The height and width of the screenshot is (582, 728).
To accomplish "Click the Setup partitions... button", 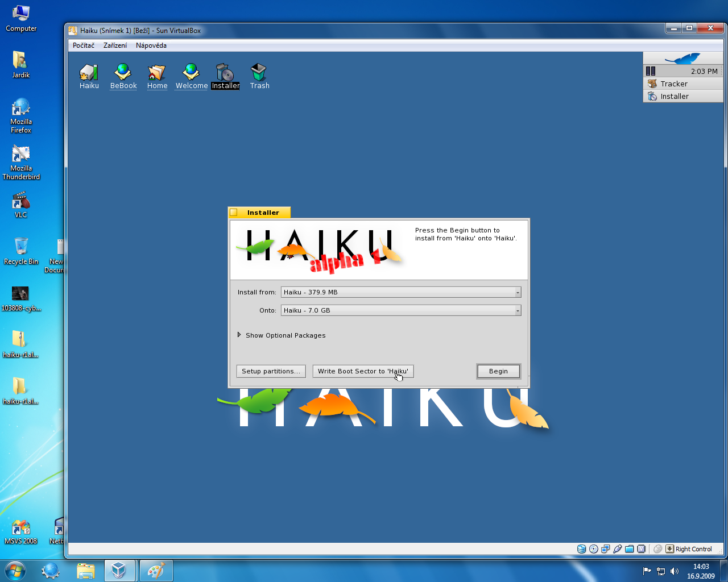I will coord(271,371).
